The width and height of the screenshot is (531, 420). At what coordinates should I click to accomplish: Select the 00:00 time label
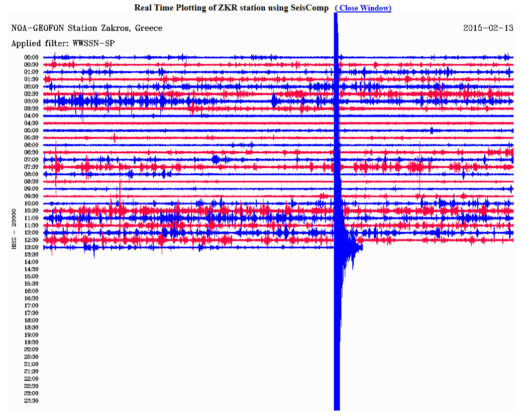tap(31, 57)
